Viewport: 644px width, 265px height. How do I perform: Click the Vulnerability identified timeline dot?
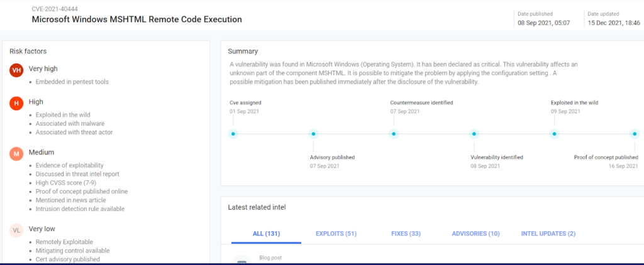(474, 134)
